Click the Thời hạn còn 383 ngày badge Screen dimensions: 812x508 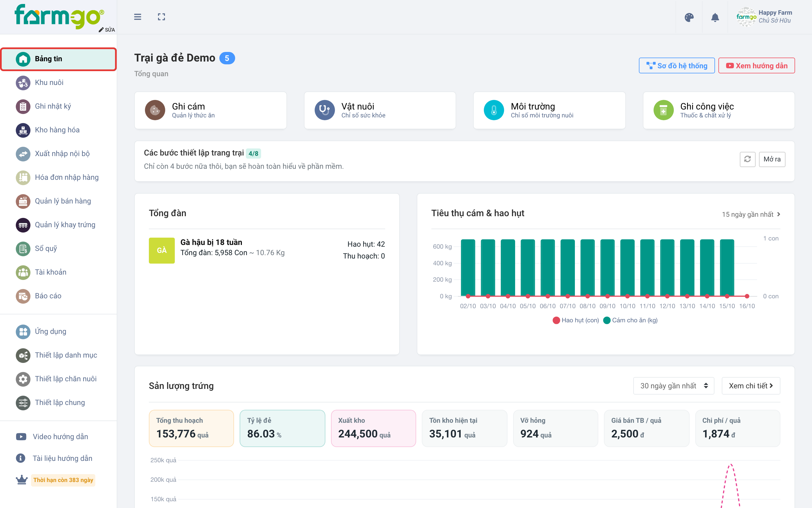63,480
